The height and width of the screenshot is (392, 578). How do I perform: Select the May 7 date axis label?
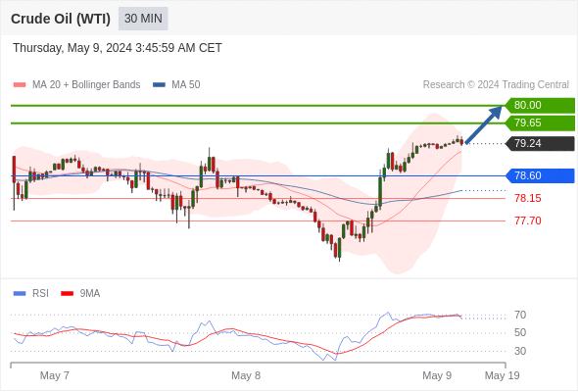coord(55,375)
